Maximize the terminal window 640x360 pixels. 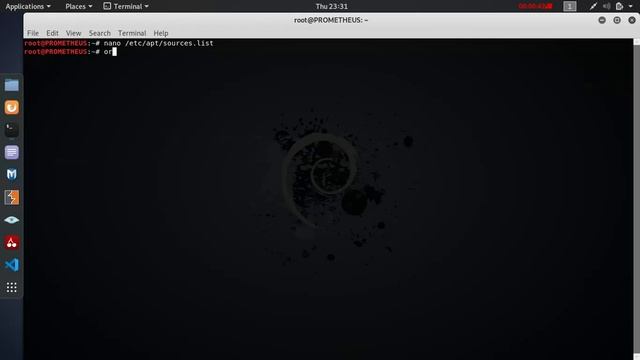point(617,20)
